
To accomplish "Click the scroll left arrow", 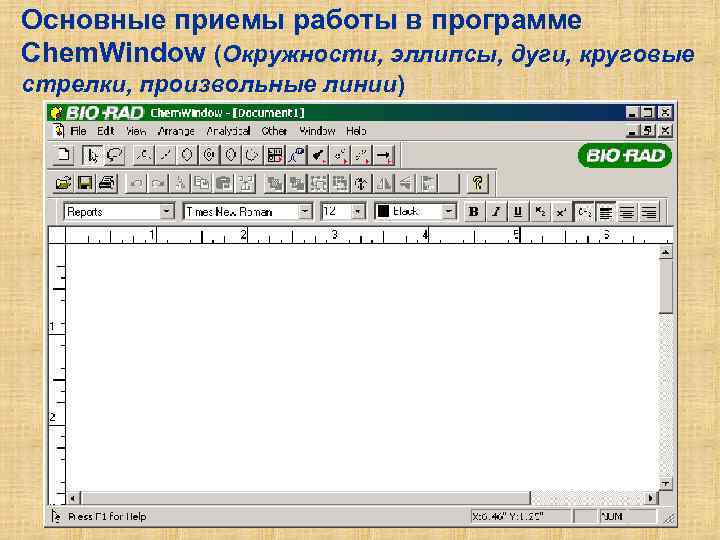I will pyautogui.click(x=73, y=498).
